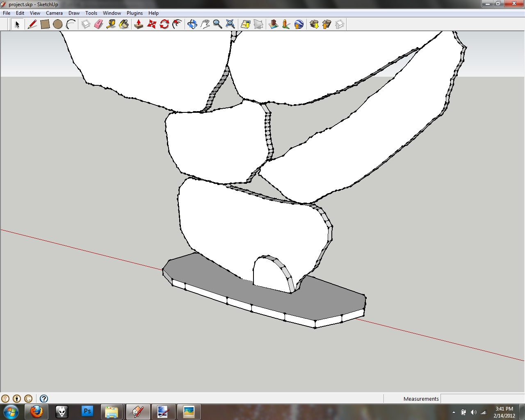Viewport: 525px width, 420px height.
Task: Select the Arc tool
Action: (71, 25)
